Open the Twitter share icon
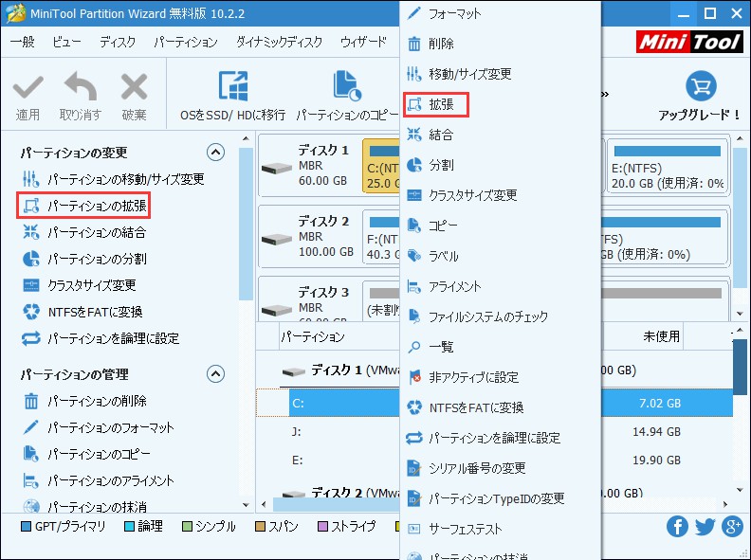 (x=705, y=527)
